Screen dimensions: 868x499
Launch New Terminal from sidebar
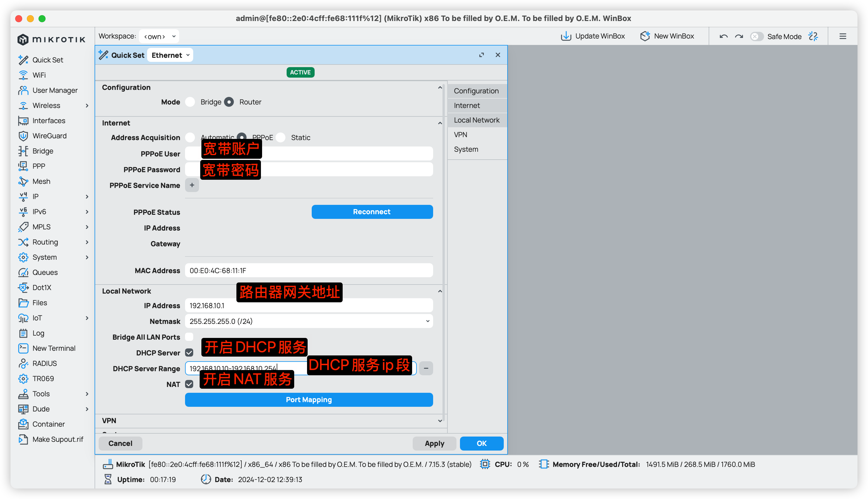(x=47, y=348)
